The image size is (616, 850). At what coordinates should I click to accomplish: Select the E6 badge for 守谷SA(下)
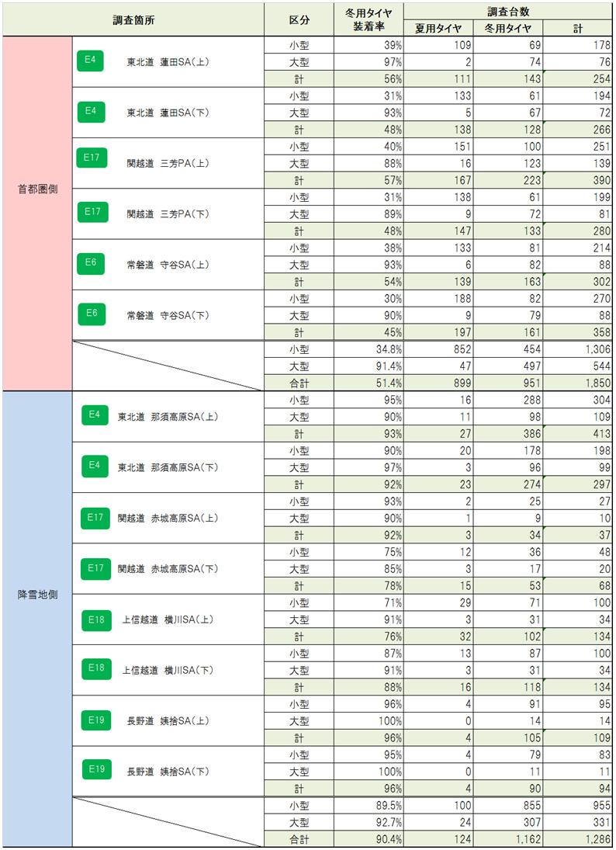[92, 313]
